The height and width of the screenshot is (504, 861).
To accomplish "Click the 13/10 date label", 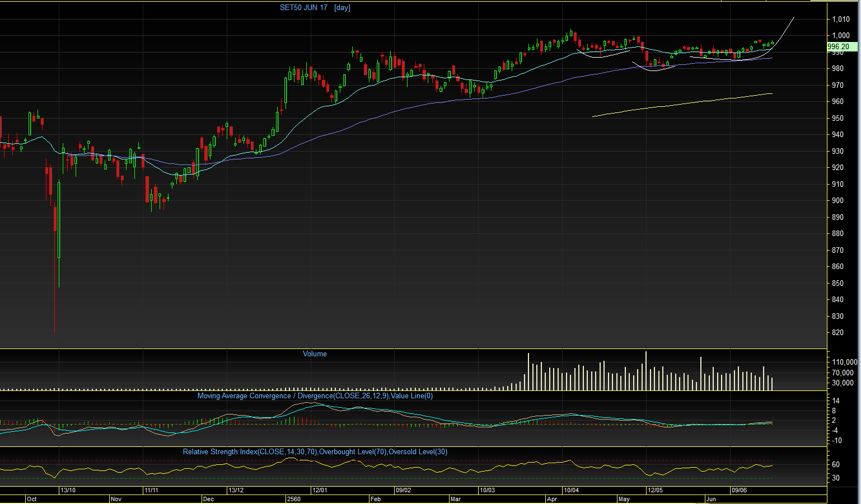I will [x=68, y=490].
